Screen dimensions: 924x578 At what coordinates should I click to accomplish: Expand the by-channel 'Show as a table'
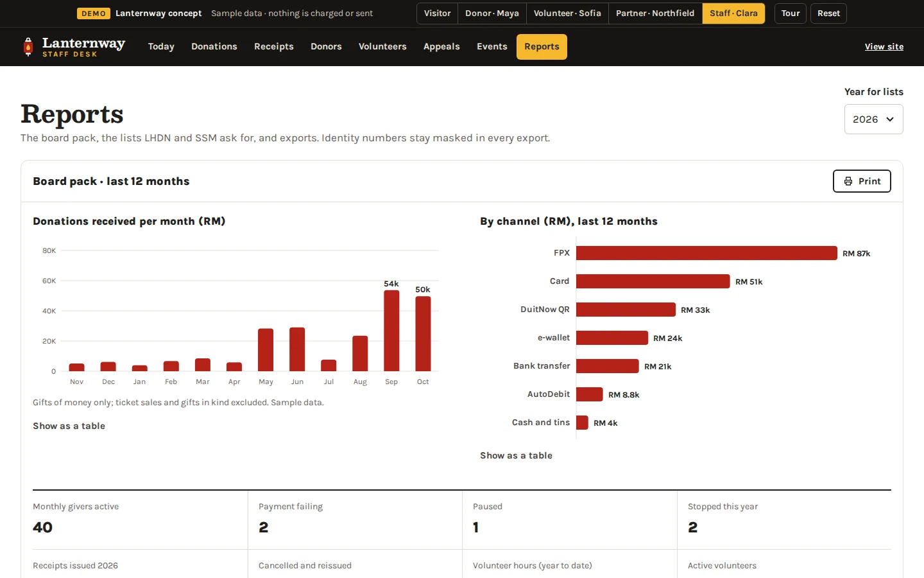coord(516,455)
